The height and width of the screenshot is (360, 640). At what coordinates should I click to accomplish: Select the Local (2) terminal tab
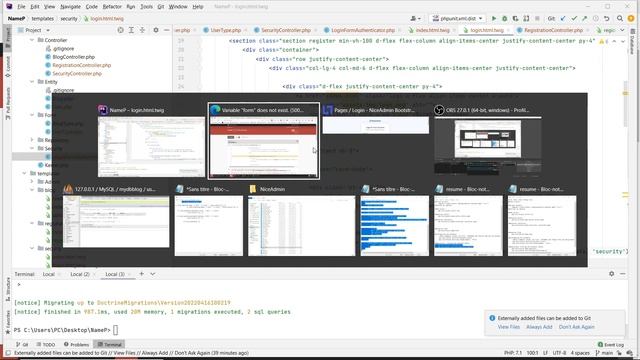pos(80,274)
